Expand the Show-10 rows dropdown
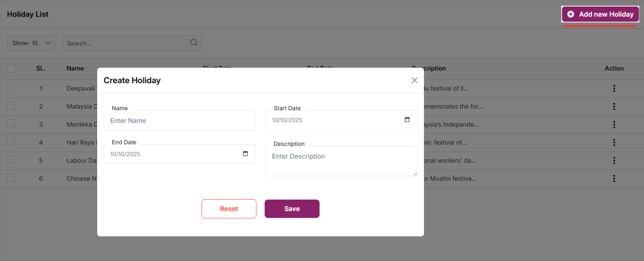 31,43
